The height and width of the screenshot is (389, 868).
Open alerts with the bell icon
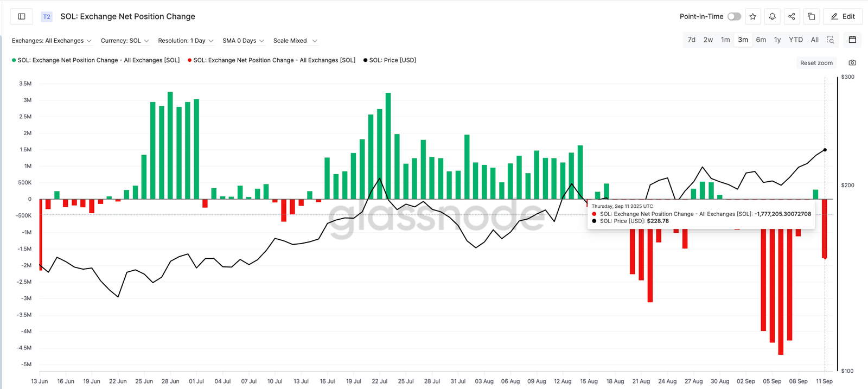pos(772,16)
